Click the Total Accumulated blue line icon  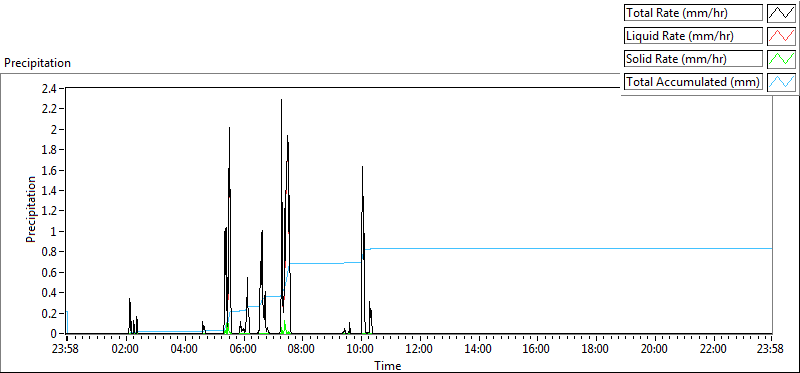coord(781,82)
